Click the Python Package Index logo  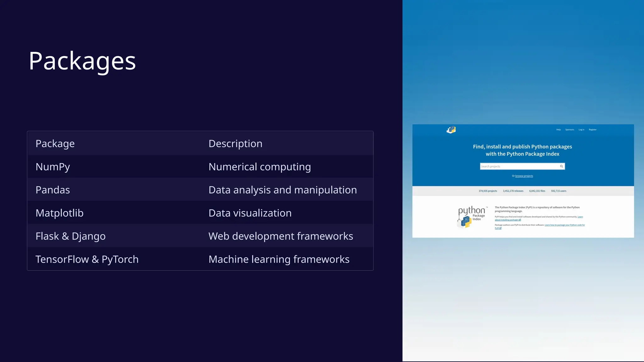(x=472, y=217)
